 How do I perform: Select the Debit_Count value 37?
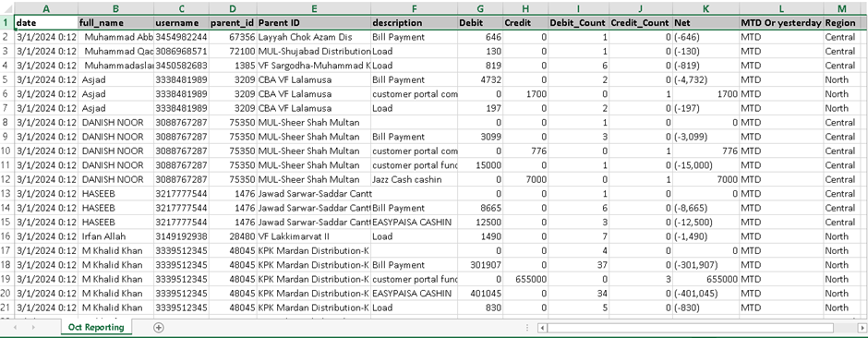578,265
